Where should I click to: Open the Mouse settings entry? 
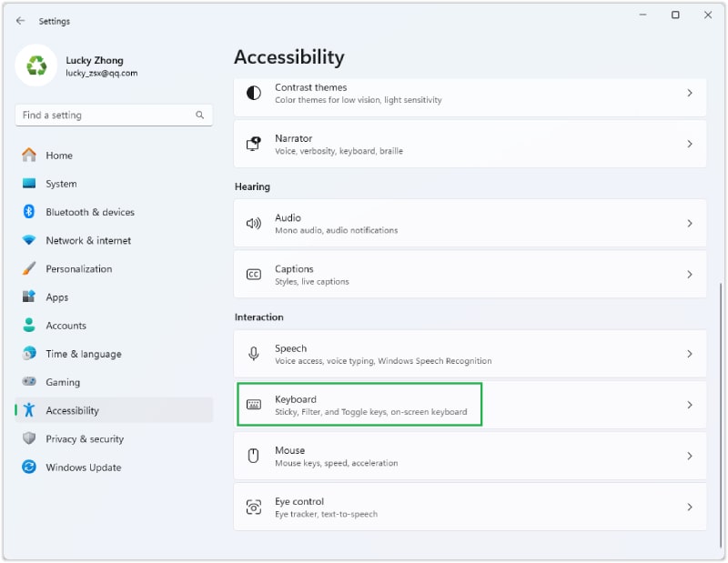coord(470,456)
